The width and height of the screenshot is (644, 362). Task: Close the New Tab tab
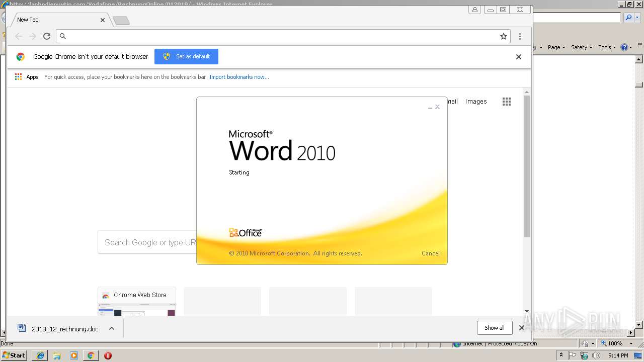click(x=103, y=20)
